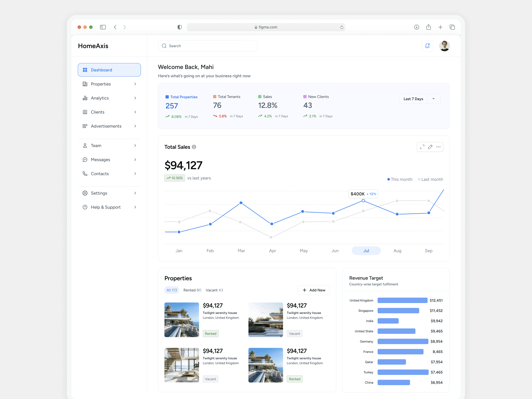Viewport: 532px width, 399px height.
Task: Toggle the Last month chart legend
Action: (x=430, y=179)
